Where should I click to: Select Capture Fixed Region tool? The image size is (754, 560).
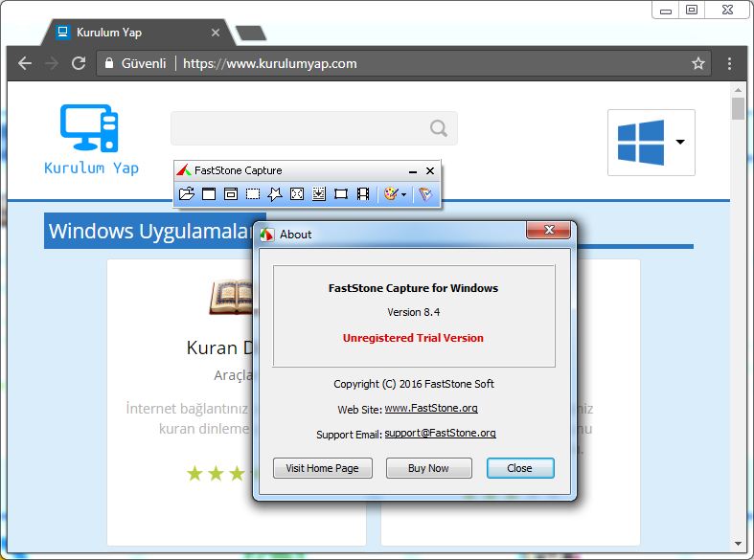[x=341, y=194]
